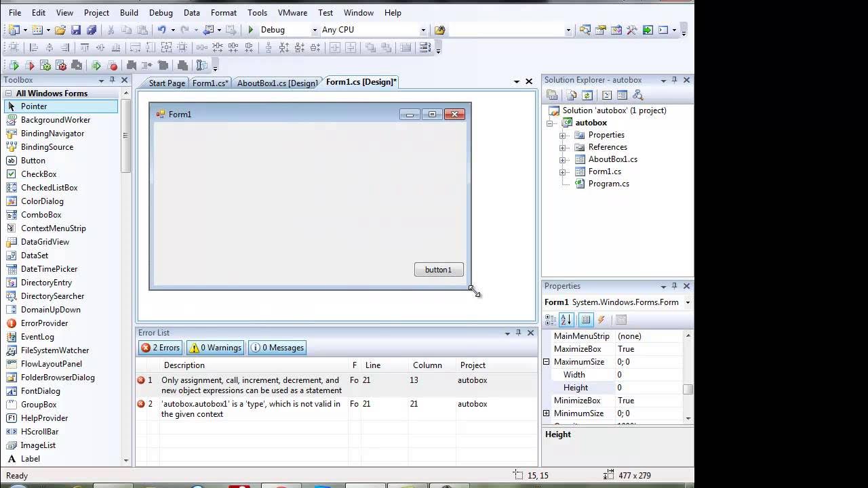Toggle Categorized view in Properties
The width and height of the screenshot is (868, 488).
point(551,320)
